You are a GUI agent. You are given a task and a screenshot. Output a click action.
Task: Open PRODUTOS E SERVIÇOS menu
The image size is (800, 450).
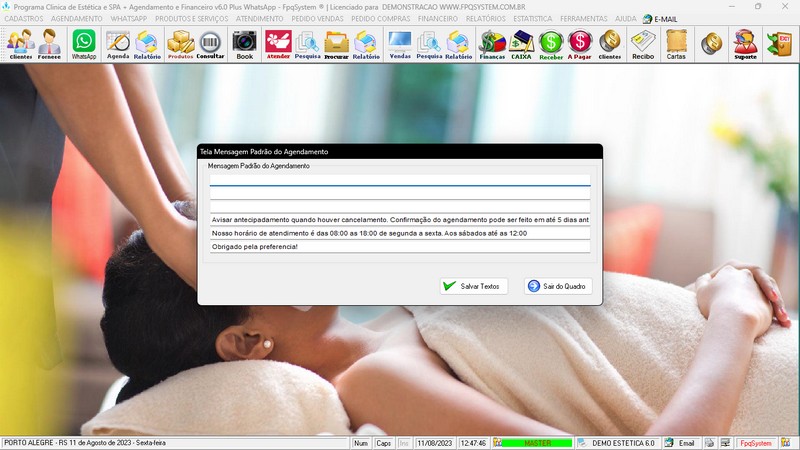click(x=192, y=19)
